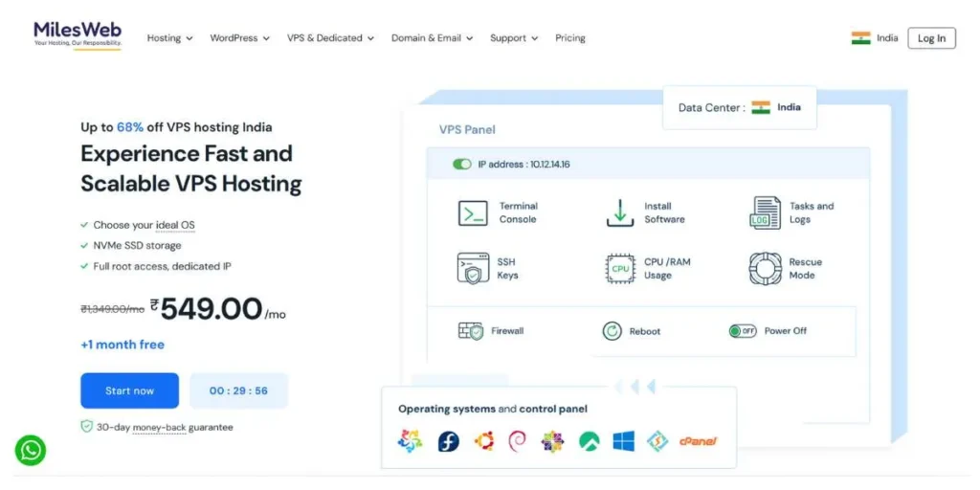Open the CPU/RAM Usage chip icon

(x=620, y=268)
